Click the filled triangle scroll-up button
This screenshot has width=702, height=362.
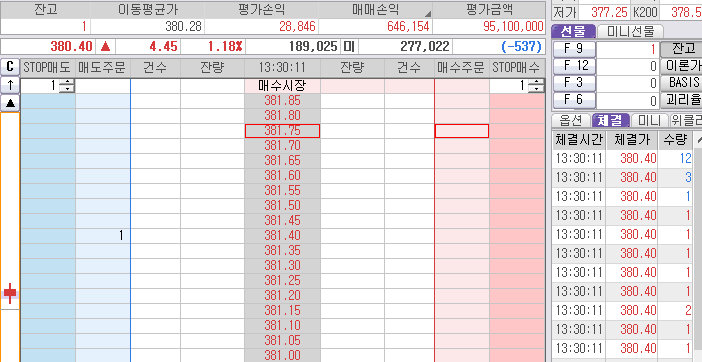point(10,103)
